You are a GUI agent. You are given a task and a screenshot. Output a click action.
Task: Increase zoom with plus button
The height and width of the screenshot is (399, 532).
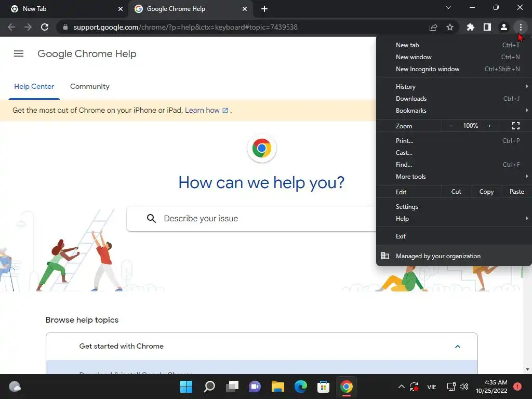[489, 126]
